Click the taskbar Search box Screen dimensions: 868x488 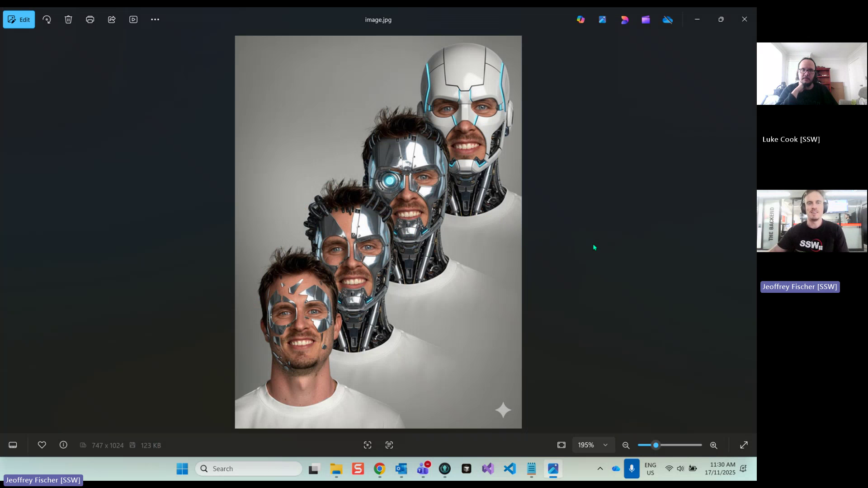pos(249,469)
